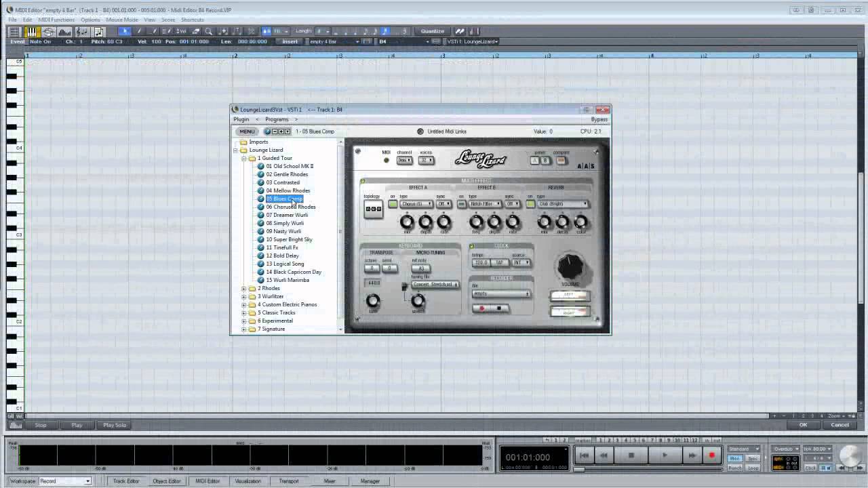Click the tempo 120.0 value field
The image size is (868, 488).
(x=481, y=263)
